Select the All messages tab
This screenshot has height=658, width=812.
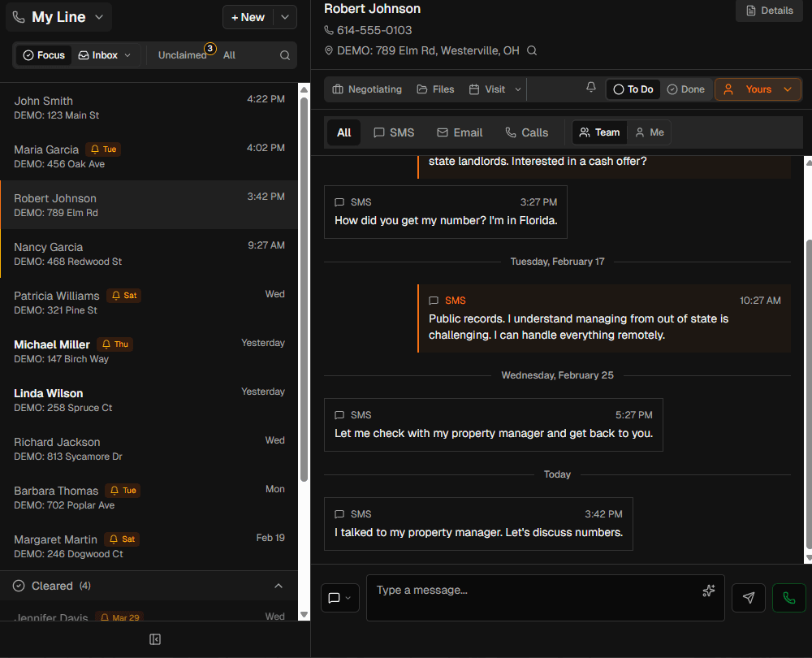coord(343,132)
